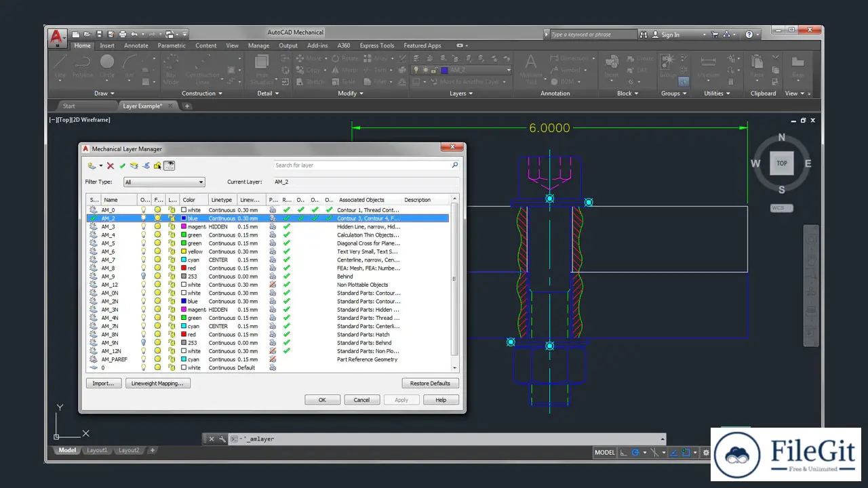Select the Line tool in Draw panel
The height and width of the screenshot is (488, 868).
pyautogui.click(x=60, y=65)
